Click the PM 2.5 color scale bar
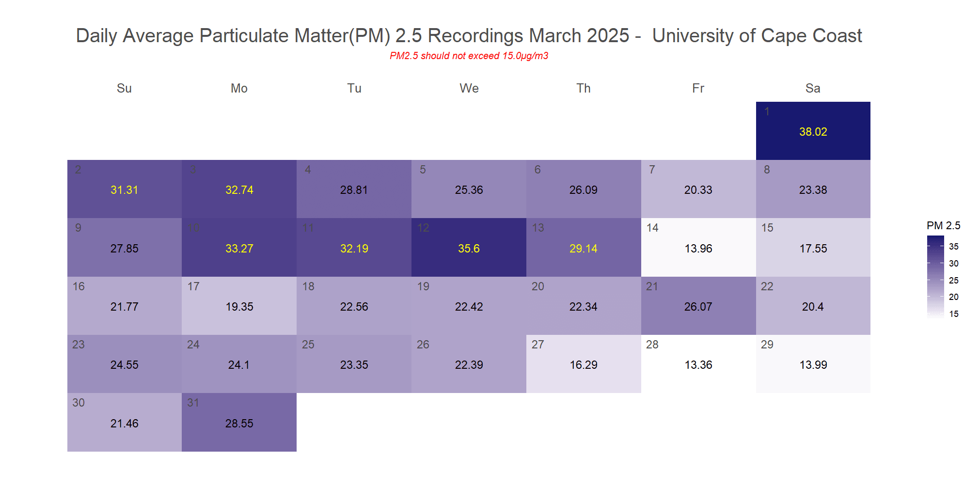Screen dimensions: 980x503 click(935, 276)
